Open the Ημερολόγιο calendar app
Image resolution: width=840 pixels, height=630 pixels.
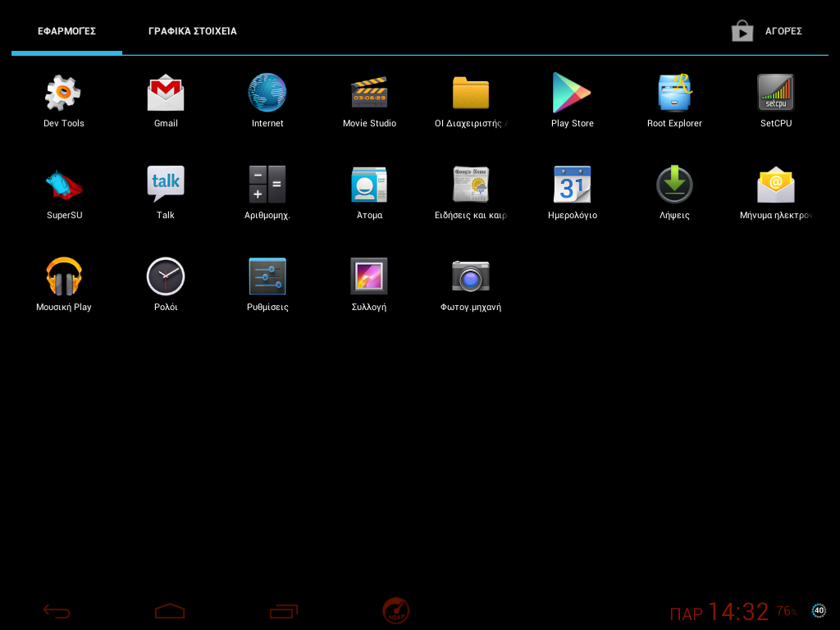(x=572, y=185)
